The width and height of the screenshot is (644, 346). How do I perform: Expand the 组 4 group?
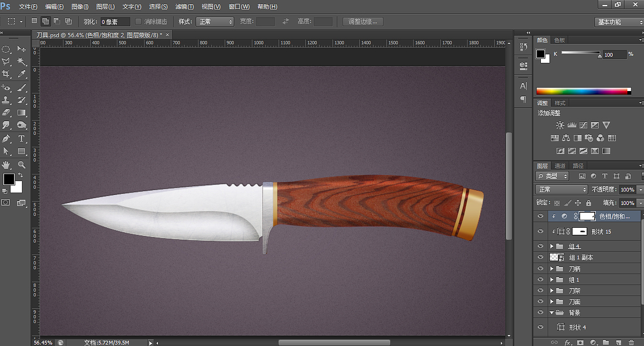pyautogui.click(x=551, y=246)
